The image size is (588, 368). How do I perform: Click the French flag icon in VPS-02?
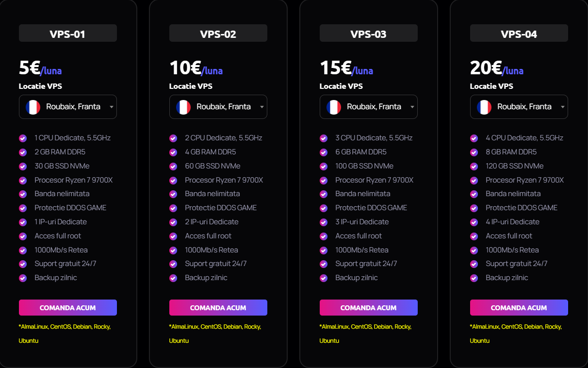tap(183, 107)
